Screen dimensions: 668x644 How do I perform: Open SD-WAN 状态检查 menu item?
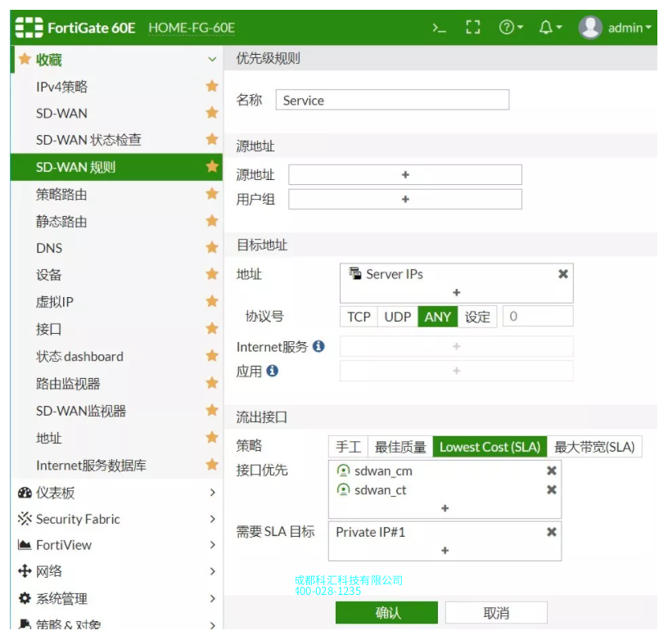tap(88, 140)
